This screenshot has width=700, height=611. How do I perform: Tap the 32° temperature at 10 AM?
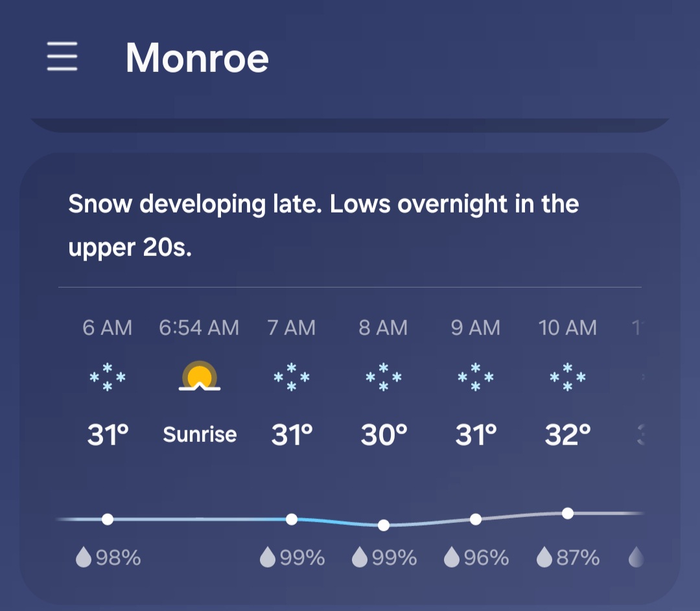tap(568, 435)
